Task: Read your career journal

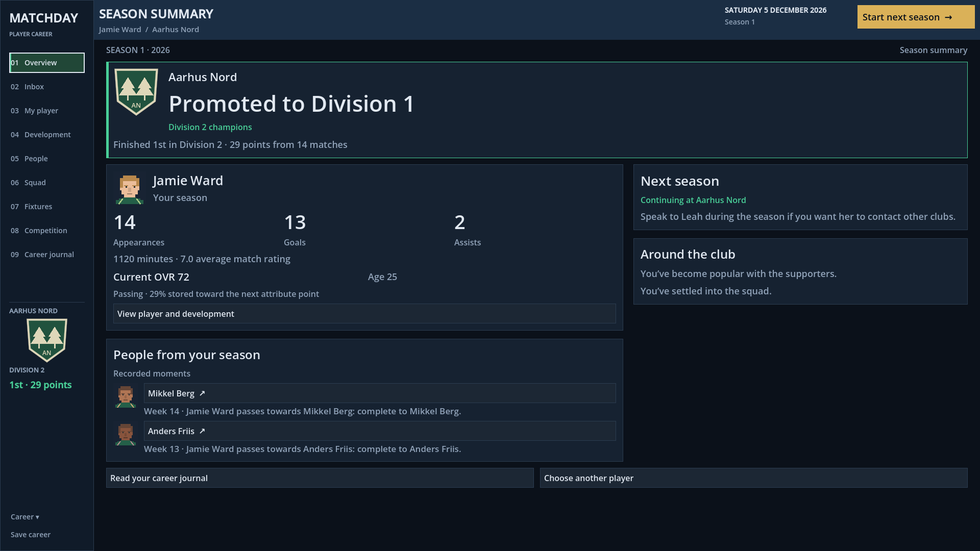Action: 320,478
